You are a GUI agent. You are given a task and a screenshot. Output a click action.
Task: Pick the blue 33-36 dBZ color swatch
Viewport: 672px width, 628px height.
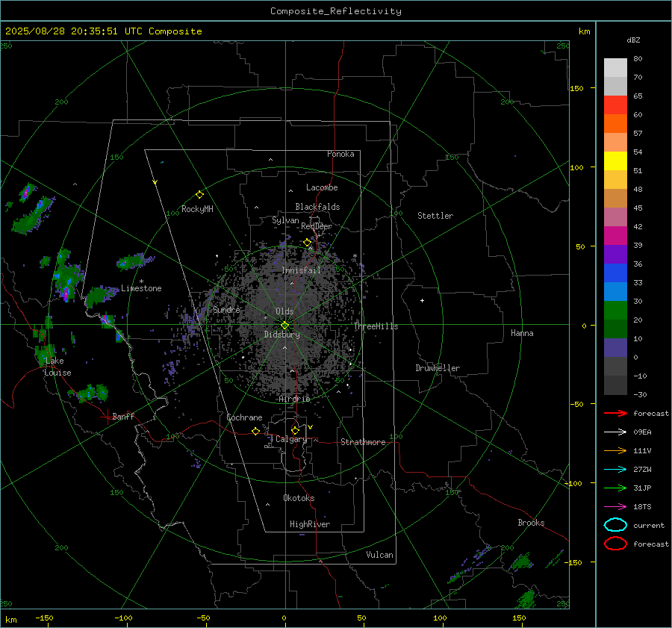click(x=615, y=273)
